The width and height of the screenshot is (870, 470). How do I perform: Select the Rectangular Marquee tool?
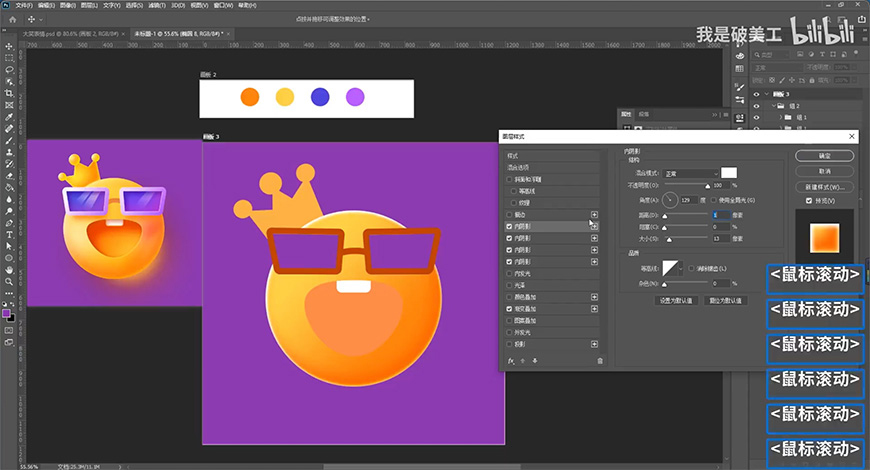[x=9, y=58]
